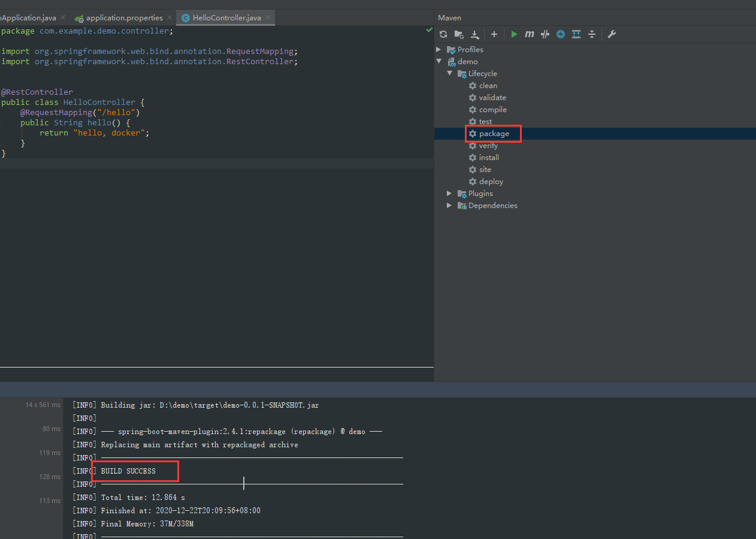Screen dimensions: 756x539
Task: Click the demo Maven module icon
Action: tap(451, 61)
